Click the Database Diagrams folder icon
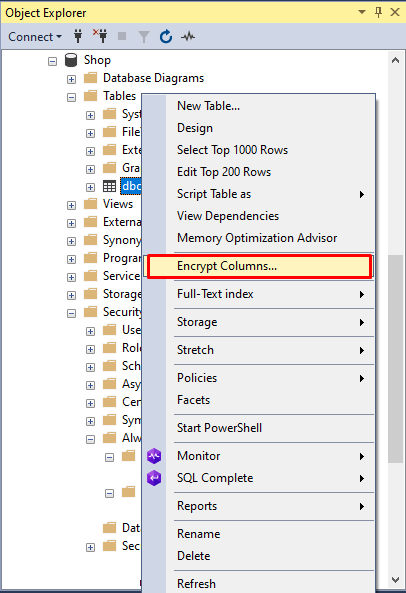406x593 pixels. point(90,78)
